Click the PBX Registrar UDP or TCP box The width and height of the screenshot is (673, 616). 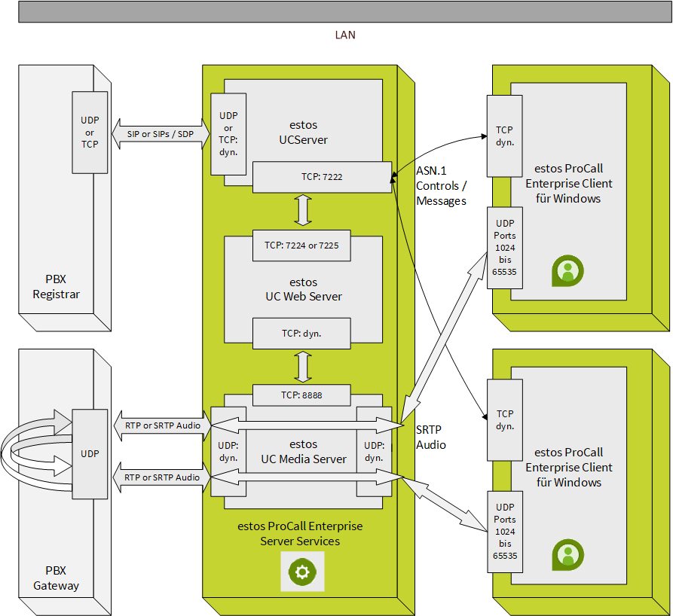[90, 133]
